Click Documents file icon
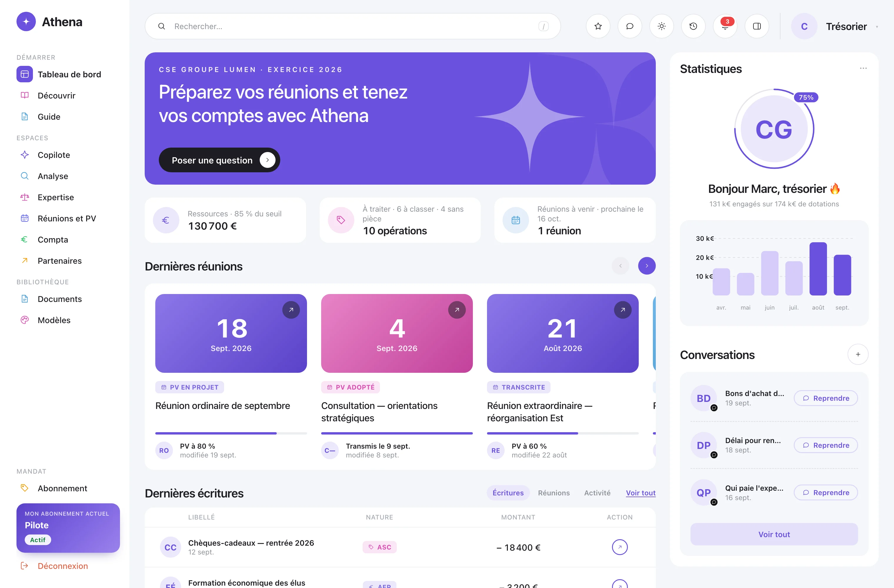 coord(25,299)
